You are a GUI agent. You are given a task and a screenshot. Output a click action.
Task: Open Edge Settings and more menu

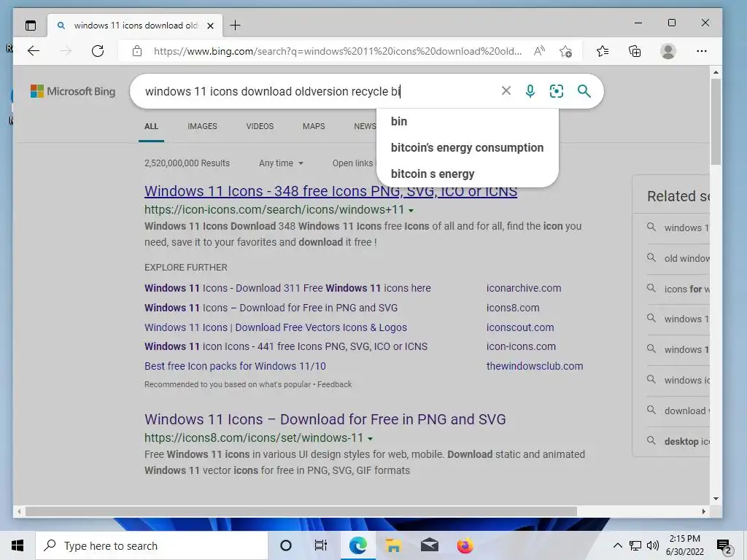[701, 51]
